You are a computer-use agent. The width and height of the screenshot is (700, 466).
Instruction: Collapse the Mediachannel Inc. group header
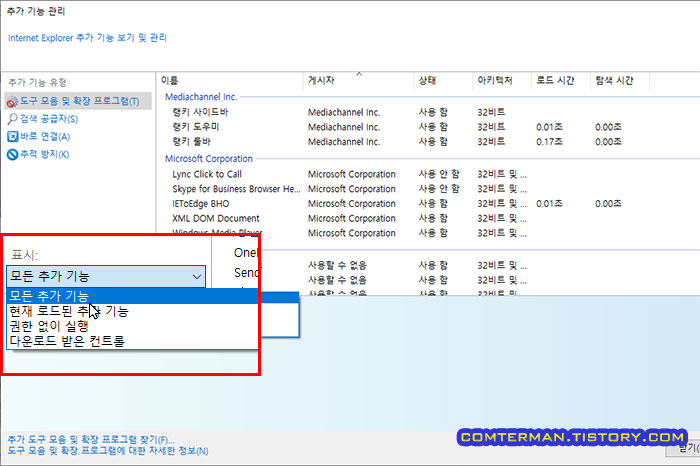click(x=201, y=97)
